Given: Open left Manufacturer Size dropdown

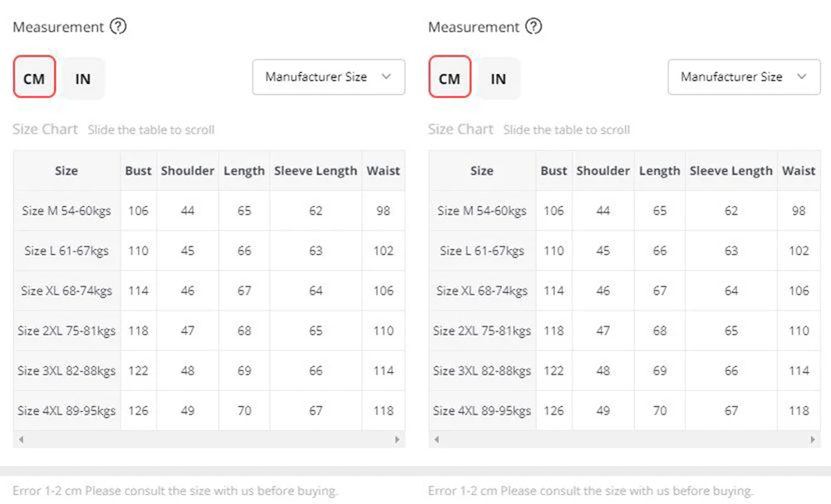Looking at the screenshot, I should 328,77.
